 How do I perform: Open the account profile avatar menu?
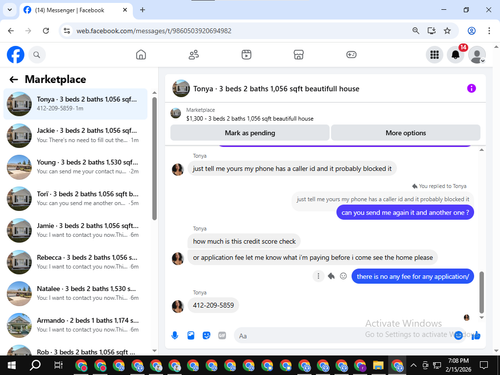(x=477, y=55)
